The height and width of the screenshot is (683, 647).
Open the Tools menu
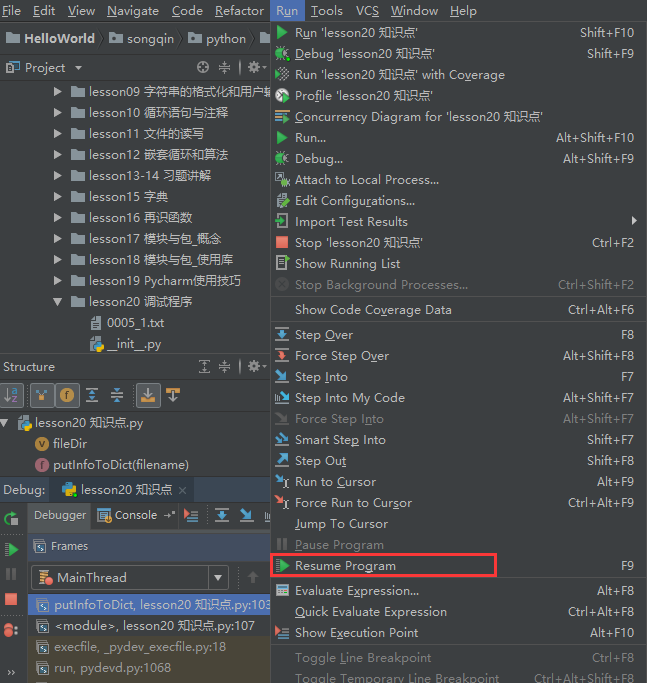[x=326, y=10]
